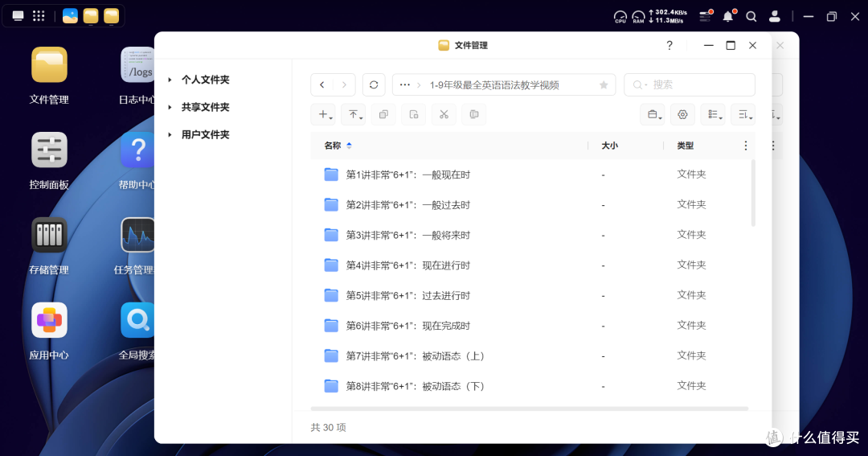Open file manager settings gear
Screen dimensions: 868x456
point(682,115)
